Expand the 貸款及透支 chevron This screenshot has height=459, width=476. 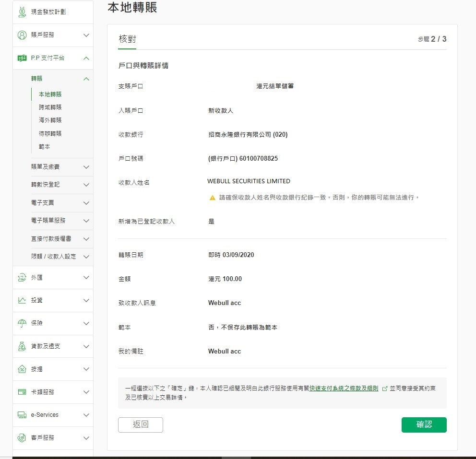pos(86,346)
